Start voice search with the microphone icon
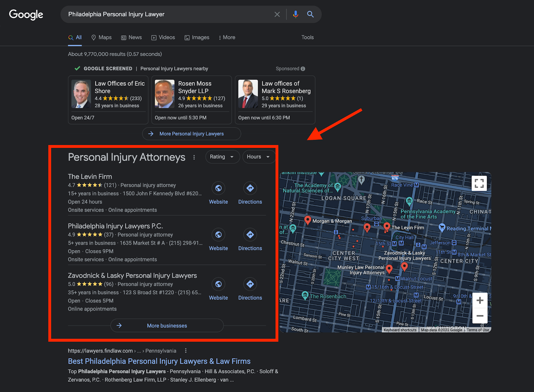Viewport: 534px width, 392px height. (x=295, y=14)
